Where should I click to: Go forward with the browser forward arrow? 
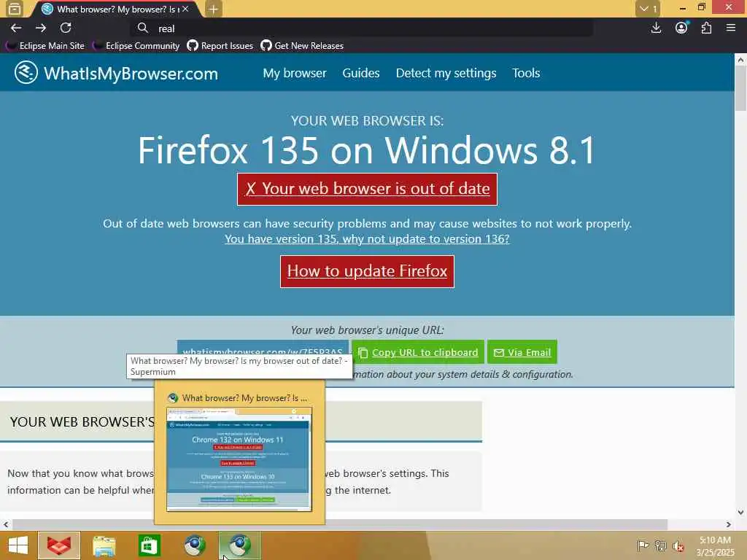point(41,28)
